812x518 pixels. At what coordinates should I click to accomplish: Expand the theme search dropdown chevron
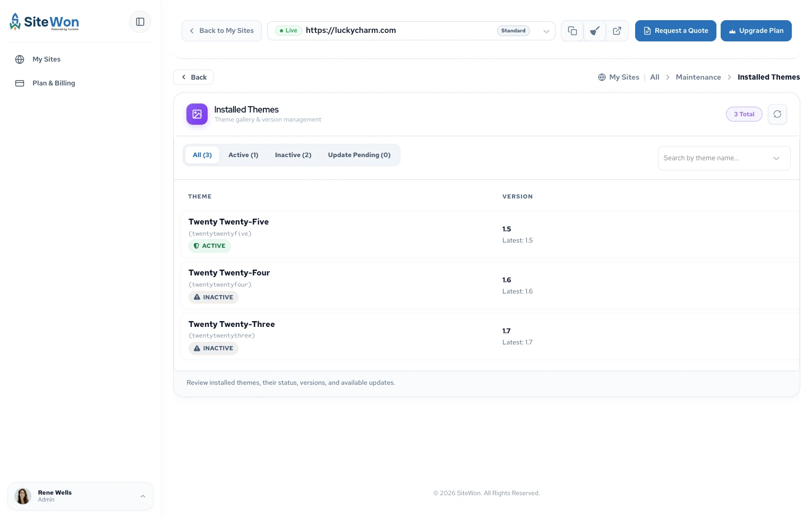coord(776,158)
